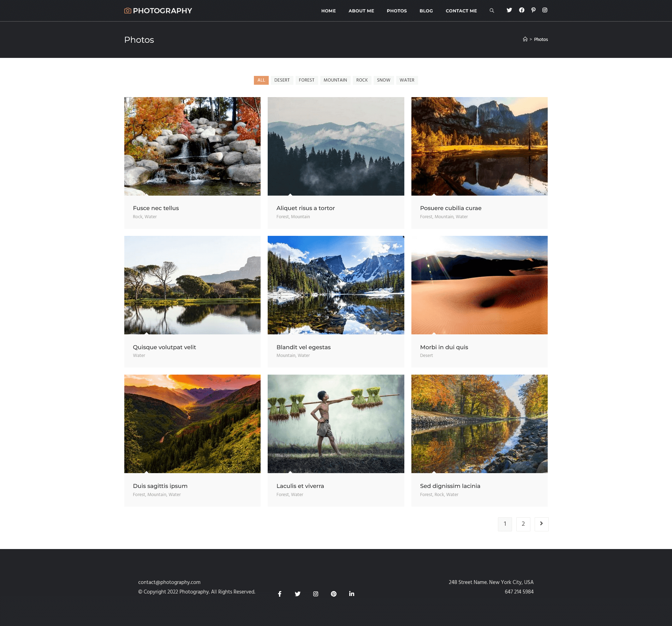Open Facebook via the header icon
Screen dimensions: 672x626
pyautogui.click(x=522, y=10)
